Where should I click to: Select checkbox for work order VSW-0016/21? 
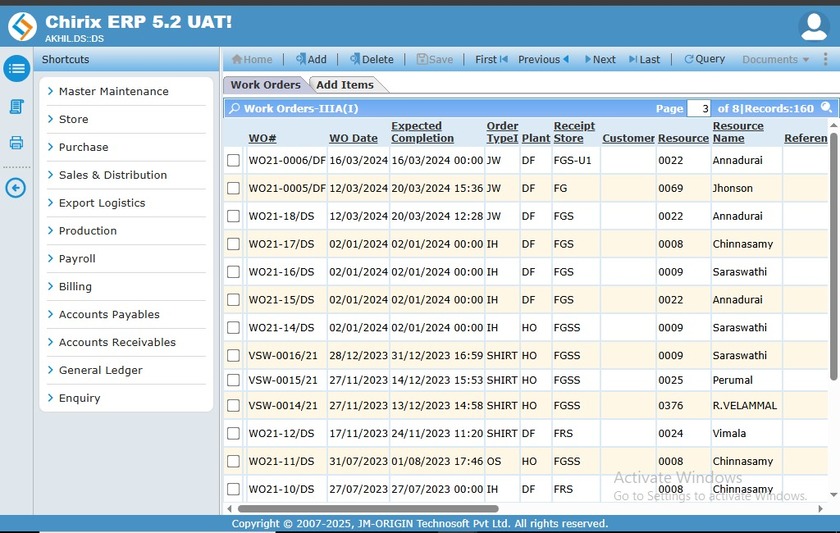tap(233, 356)
